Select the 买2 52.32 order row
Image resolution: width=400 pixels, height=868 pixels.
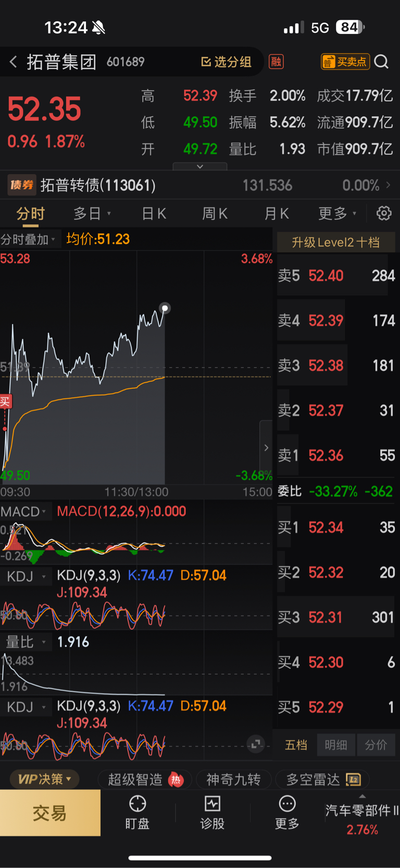point(336,572)
